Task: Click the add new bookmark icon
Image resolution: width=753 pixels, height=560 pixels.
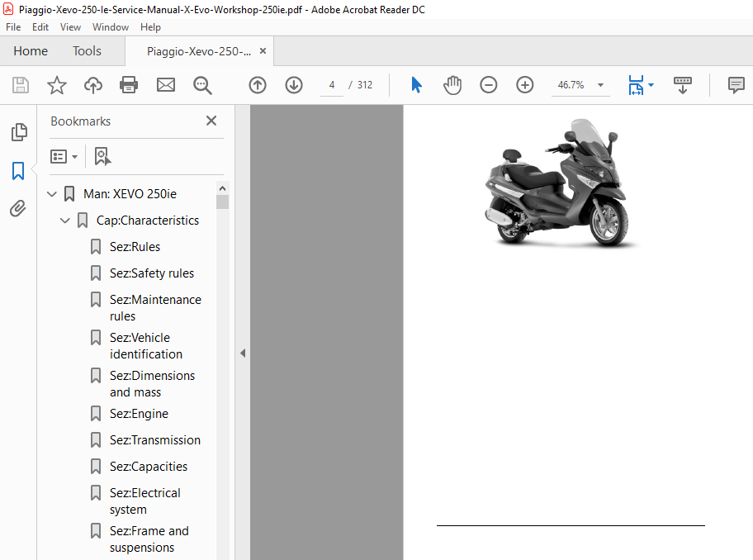Action: tap(102, 157)
